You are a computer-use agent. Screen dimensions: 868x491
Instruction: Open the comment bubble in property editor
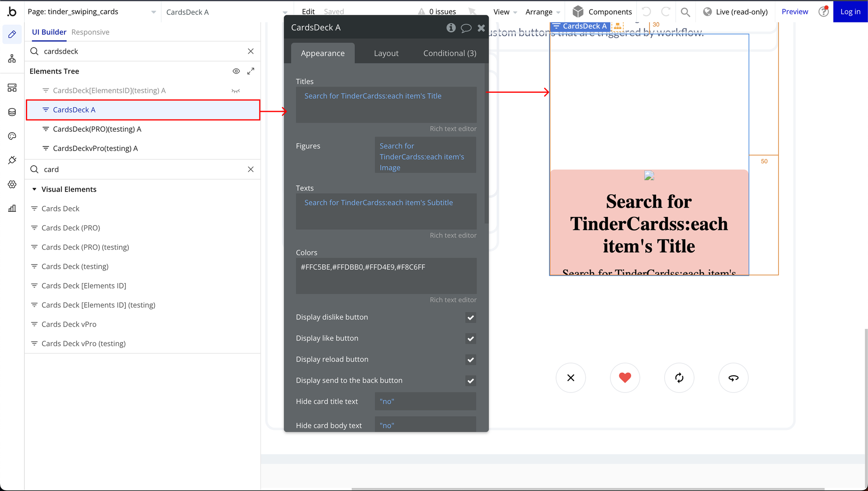(466, 28)
